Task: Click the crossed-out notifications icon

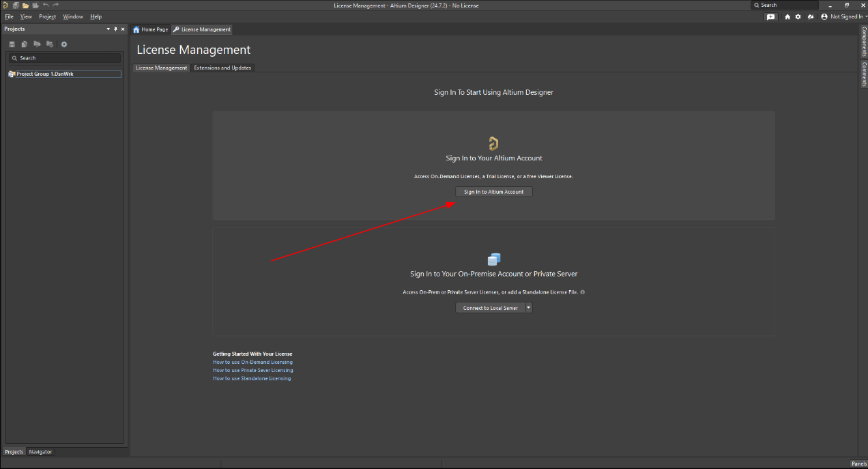Action: pos(811,17)
